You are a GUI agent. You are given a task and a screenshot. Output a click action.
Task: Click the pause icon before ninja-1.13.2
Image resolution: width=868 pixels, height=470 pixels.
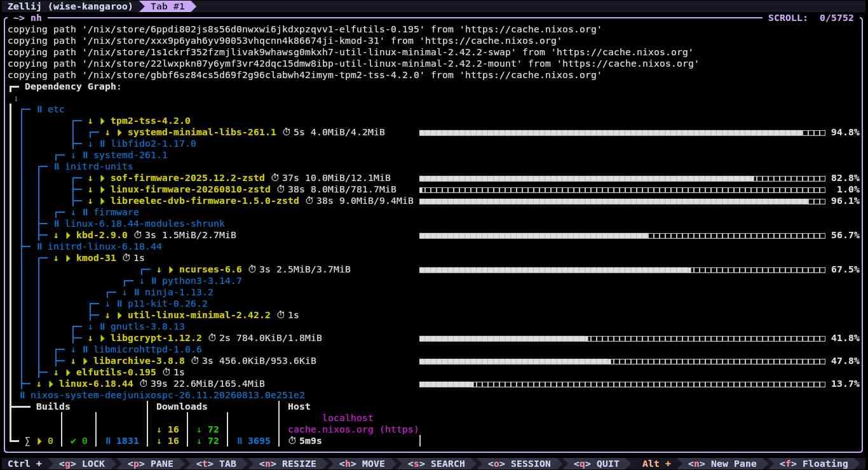137,292
